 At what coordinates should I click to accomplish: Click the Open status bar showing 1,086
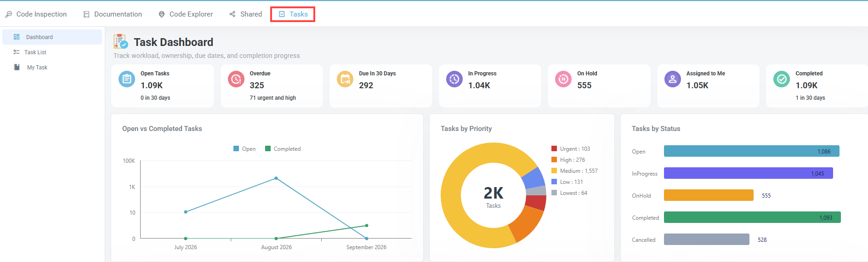click(x=752, y=151)
